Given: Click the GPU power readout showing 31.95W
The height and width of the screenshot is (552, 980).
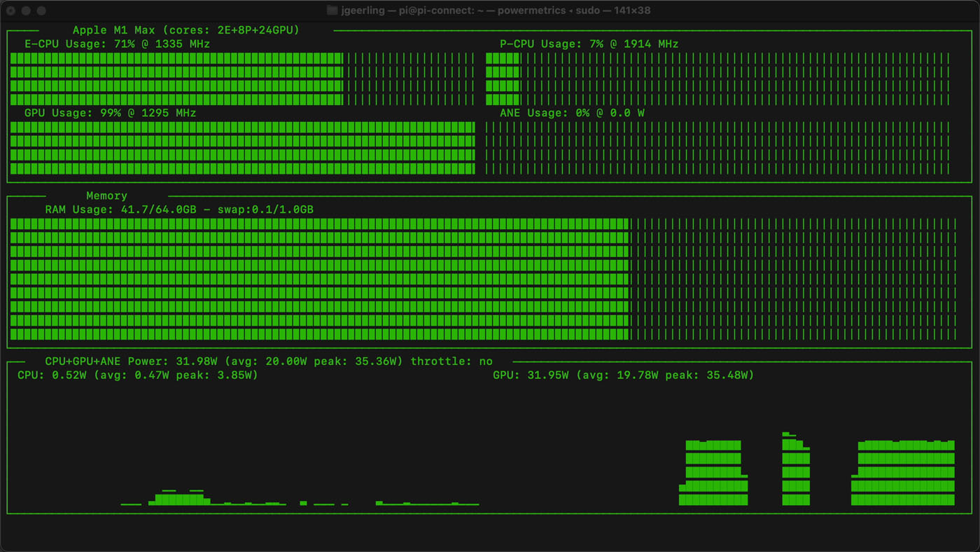Looking at the screenshot, I should (549, 375).
